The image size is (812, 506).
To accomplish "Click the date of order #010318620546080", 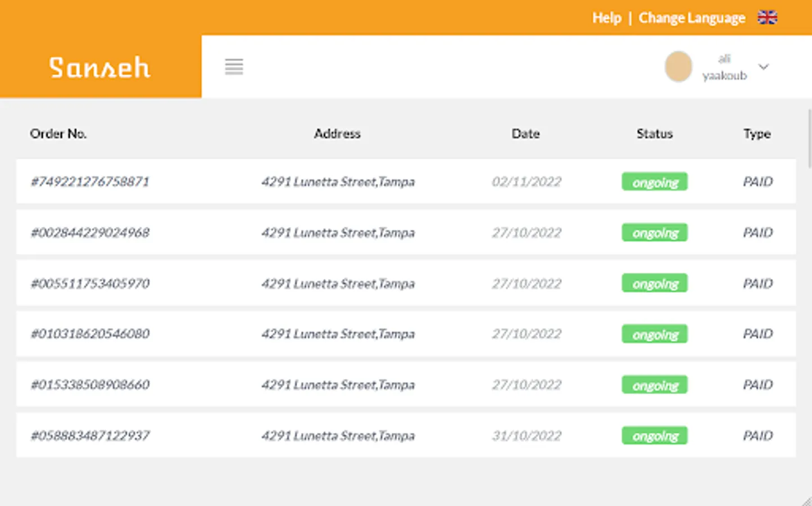I will coord(527,334).
